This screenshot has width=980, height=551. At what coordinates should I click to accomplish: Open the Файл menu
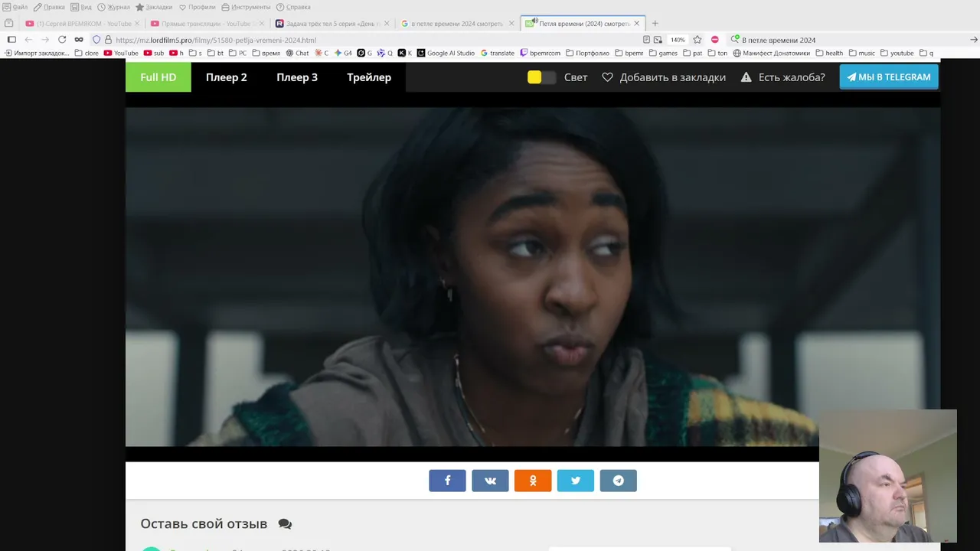pyautogui.click(x=15, y=7)
